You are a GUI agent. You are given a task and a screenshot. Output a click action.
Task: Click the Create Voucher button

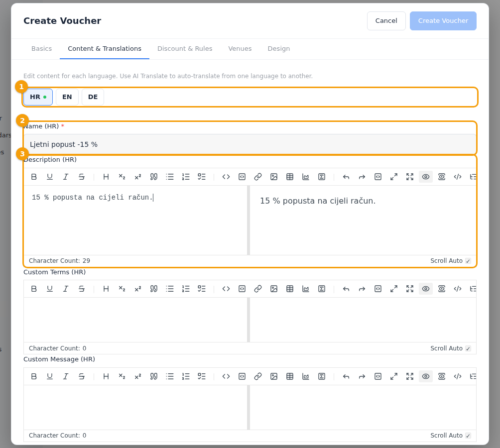pyautogui.click(x=443, y=21)
